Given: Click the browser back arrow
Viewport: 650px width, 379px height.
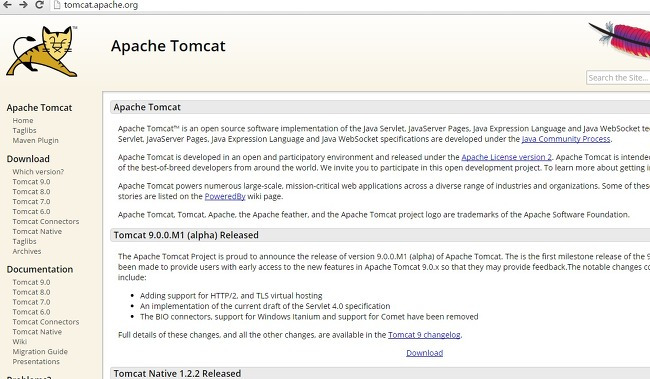Looking at the screenshot, I should (x=7, y=5).
